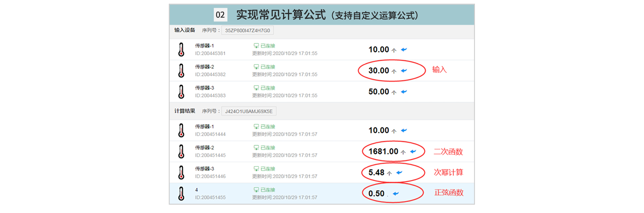Click thermometer icon for sensor ID 200445383
The image size is (644, 213).
click(181, 92)
